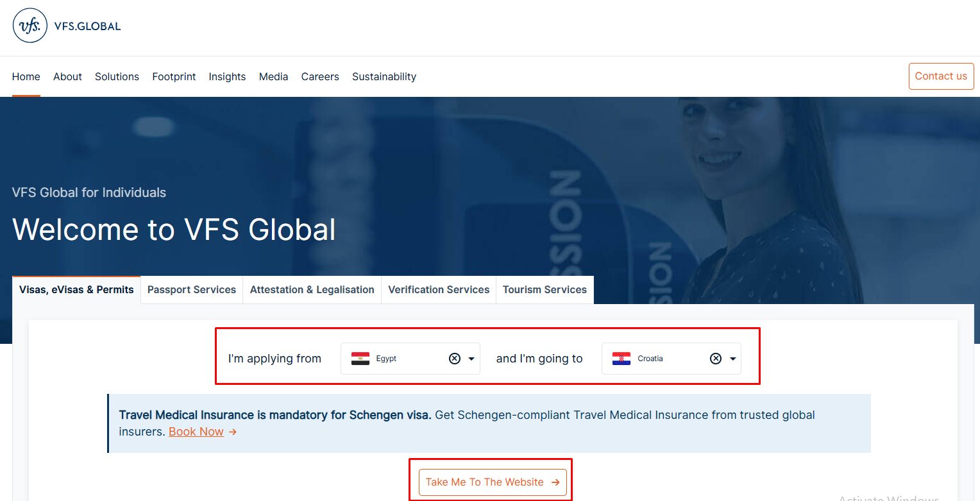980x501 pixels.
Task: Click the Contact us button
Action: (941, 76)
